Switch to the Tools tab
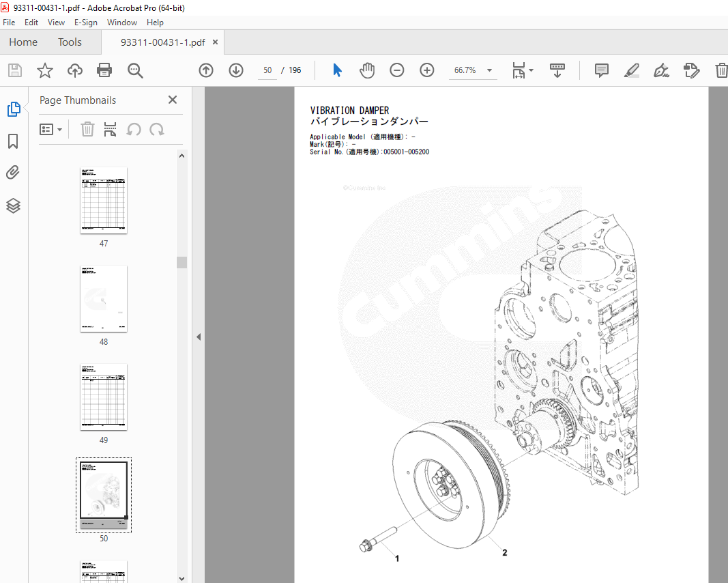728x583 pixels. [70, 42]
